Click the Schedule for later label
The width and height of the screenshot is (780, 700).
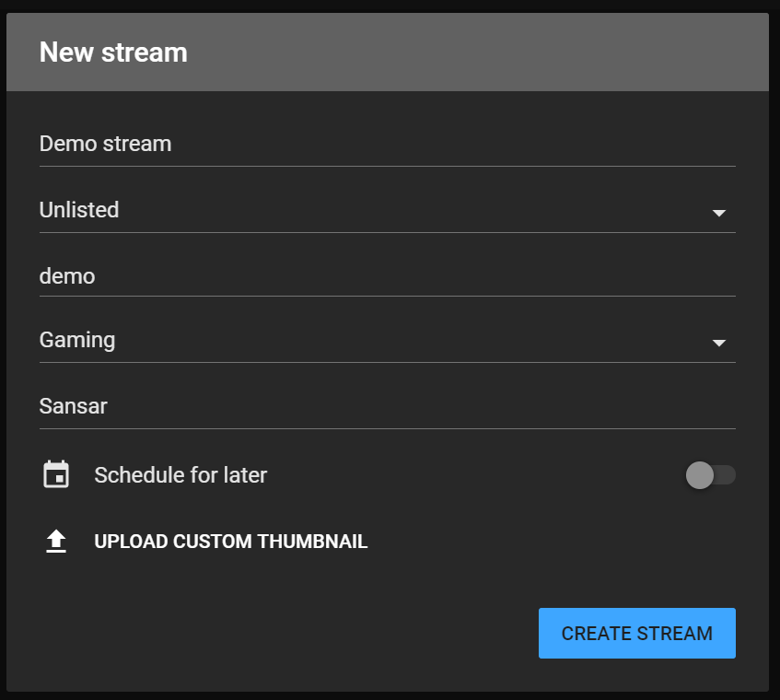[x=180, y=474]
